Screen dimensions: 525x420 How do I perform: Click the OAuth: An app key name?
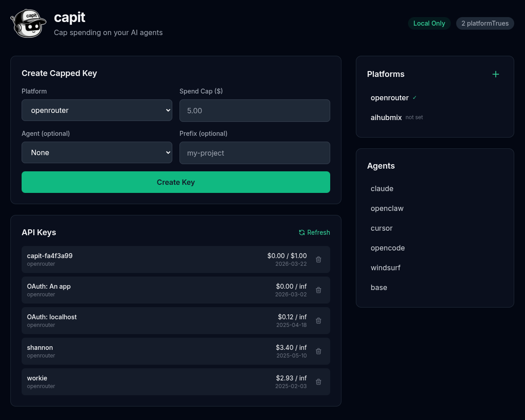[x=49, y=286]
